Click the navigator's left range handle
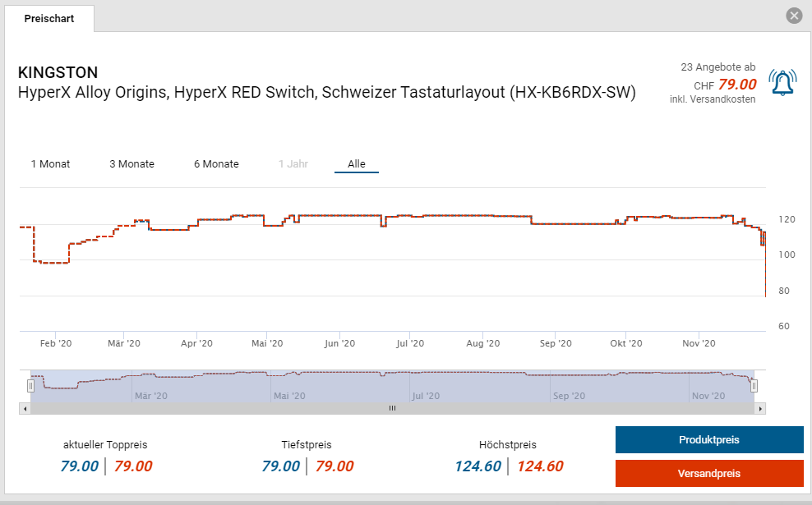Screen dimensions: 812x505 point(31,385)
